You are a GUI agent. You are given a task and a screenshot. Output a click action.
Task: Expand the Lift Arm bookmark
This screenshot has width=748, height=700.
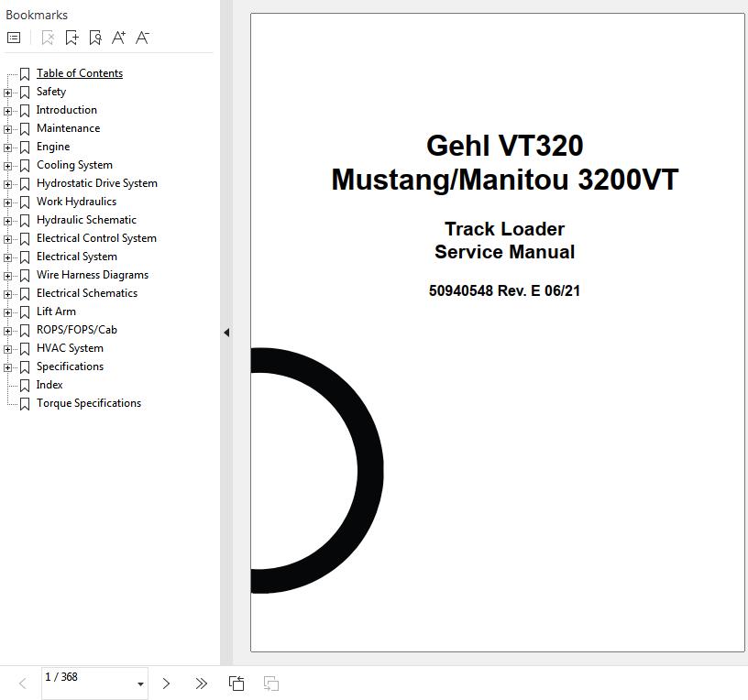click(7, 312)
